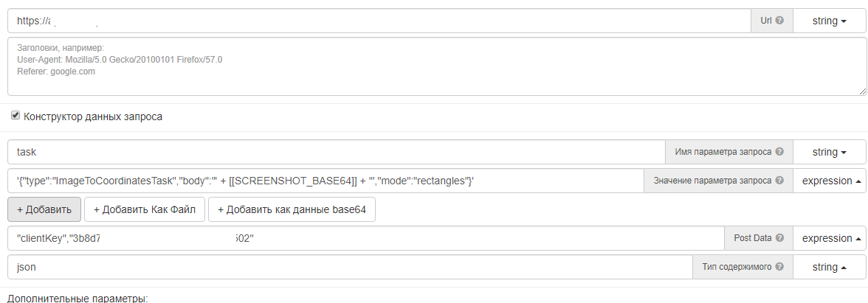Click help icon beside Имя параметра запроса
868x303 pixels.
pyautogui.click(x=779, y=152)
